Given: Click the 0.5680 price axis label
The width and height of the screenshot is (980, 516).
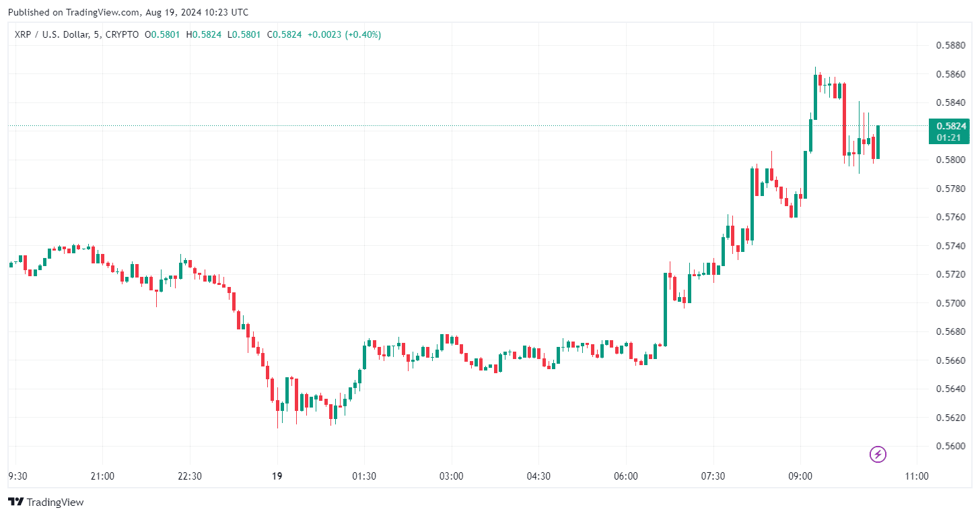Looking at the screenshot, I should (951, 331).
